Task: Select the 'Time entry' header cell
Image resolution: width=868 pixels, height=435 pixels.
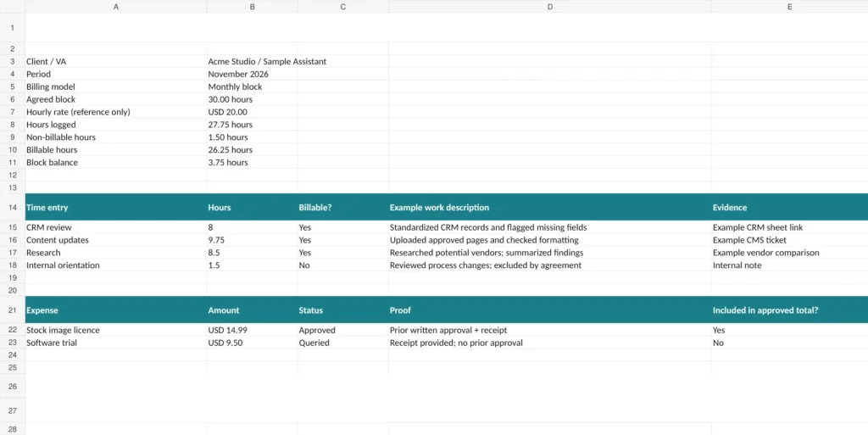Action: 115,208
